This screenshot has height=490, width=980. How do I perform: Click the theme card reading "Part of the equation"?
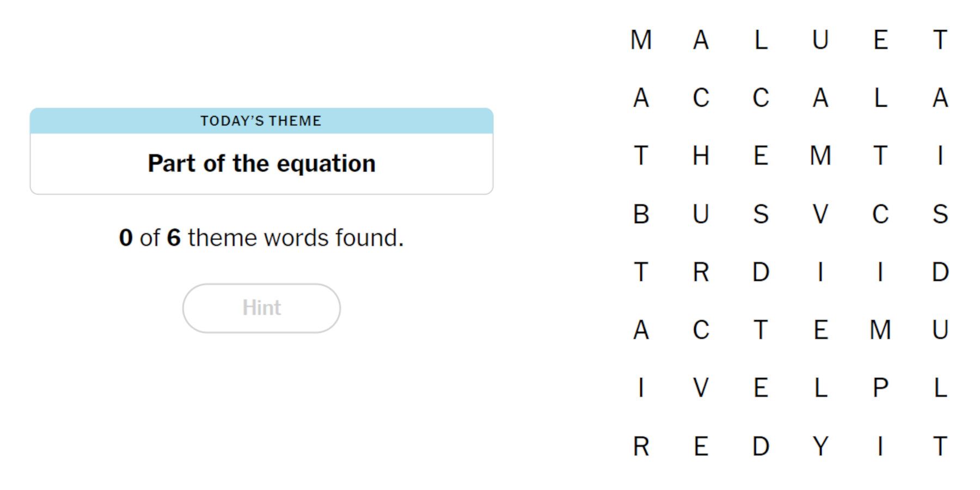(261, 163)
